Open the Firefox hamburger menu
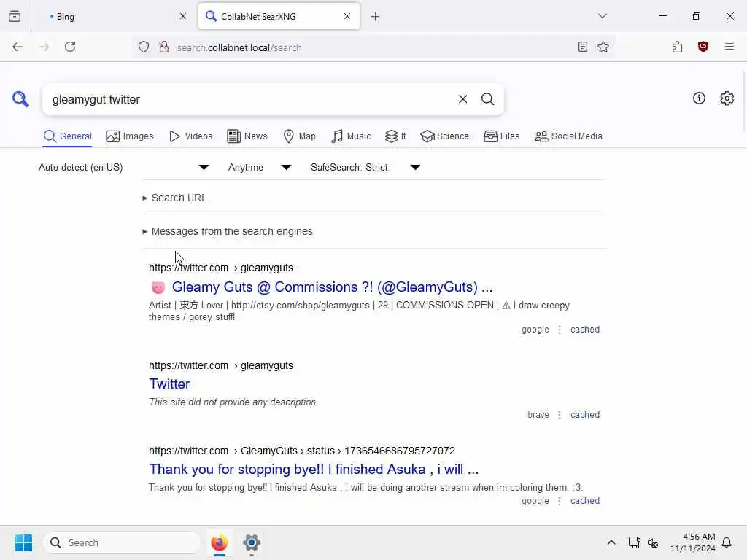Screen dimensions: 747x560 729,47
